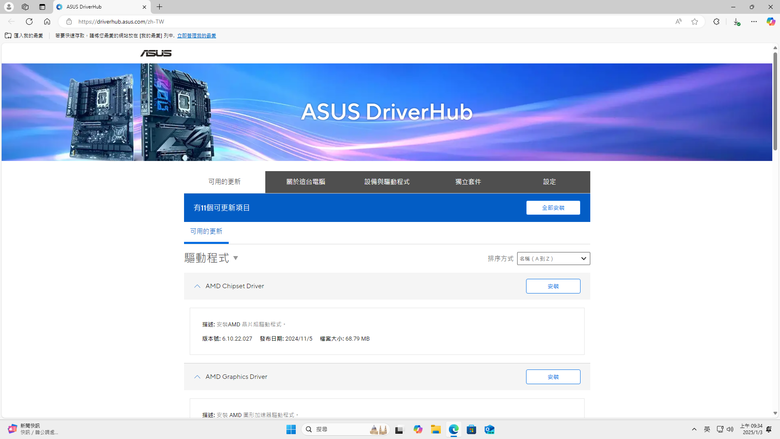780x439 pixels.
Task: Click the install all (全部安裝) button
Action: click(553, 208)
